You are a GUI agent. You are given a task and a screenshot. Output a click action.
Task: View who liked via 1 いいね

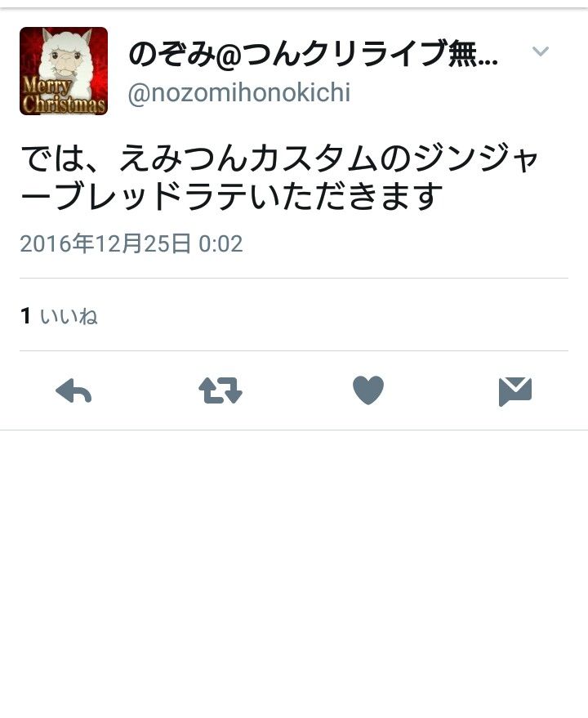click(x=59, y=316)
